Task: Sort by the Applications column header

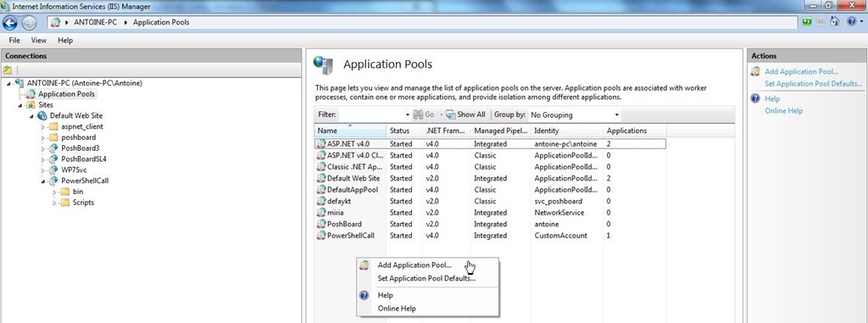Action: tap(634, 131)
